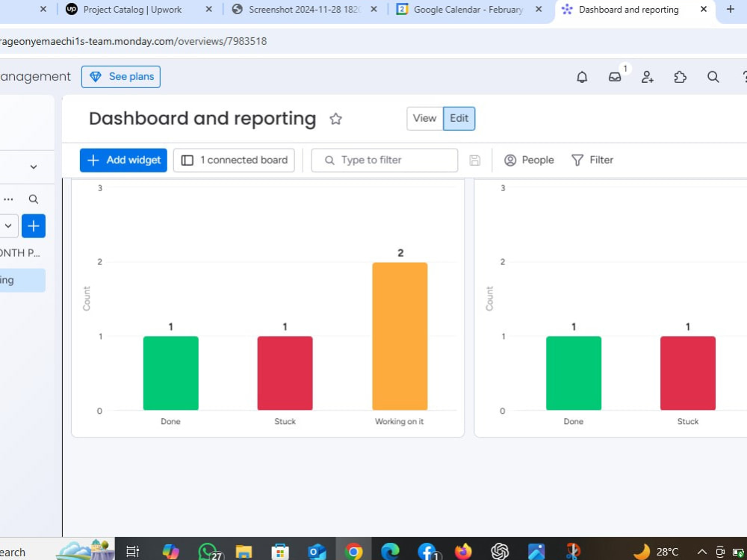Viewport: 747px width, 560px height.
Task: Close the Google Calendar tab
Action: (x=539, y=9)
